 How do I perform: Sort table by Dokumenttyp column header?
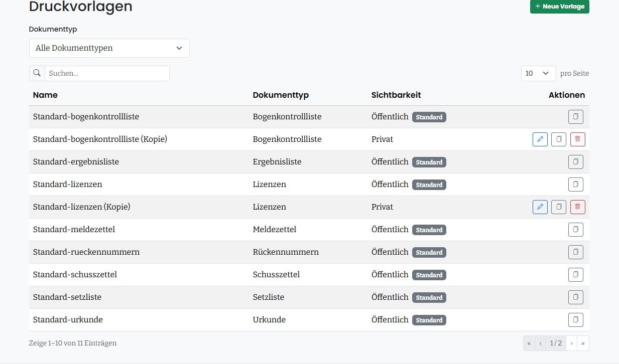281,95
